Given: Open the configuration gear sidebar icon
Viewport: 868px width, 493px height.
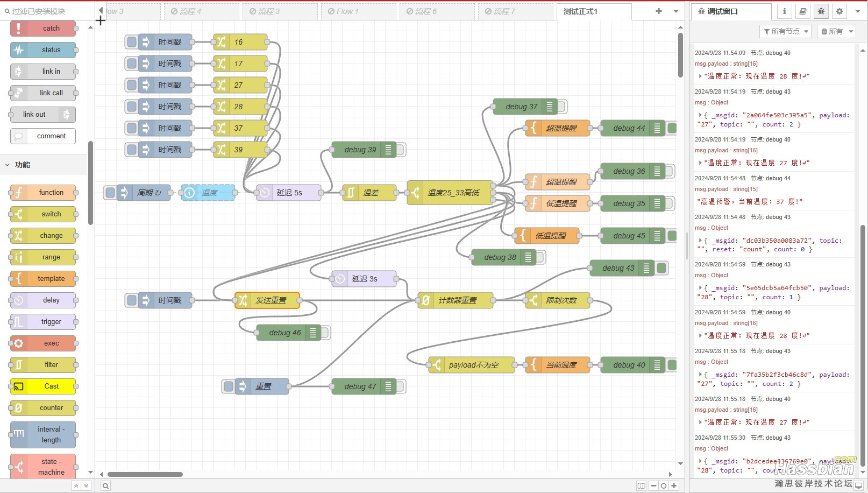Looking at the screenshot, I should (839, 11).
